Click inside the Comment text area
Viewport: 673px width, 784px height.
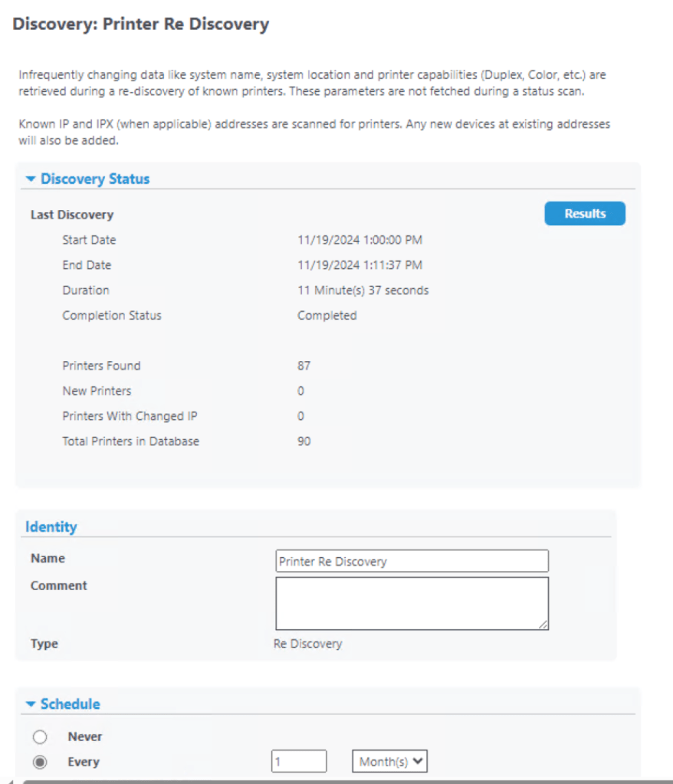point(412,603)
